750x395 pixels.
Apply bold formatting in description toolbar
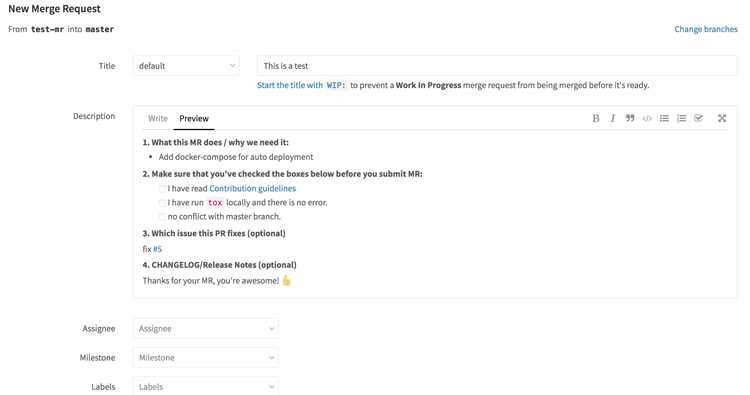[x=596, y=118]
